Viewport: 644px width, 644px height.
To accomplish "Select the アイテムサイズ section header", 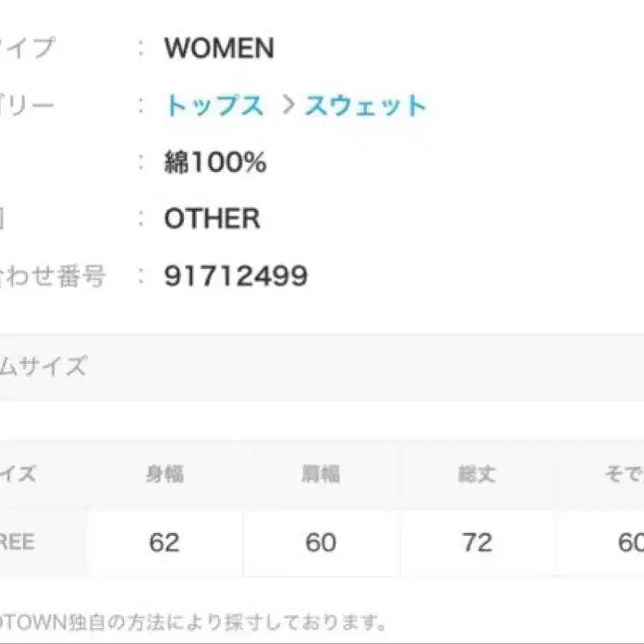I will pyautogui.click(x=44, y=366).
